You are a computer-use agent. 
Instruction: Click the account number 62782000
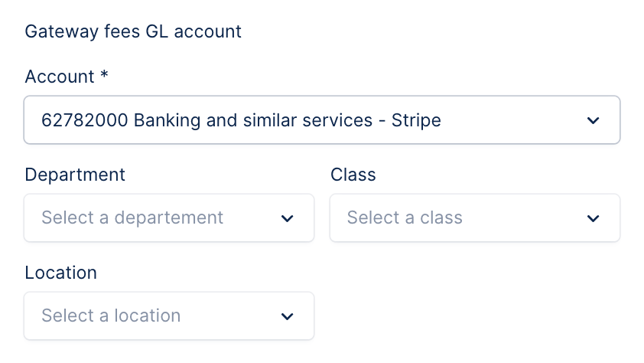(x=85, y=120)
